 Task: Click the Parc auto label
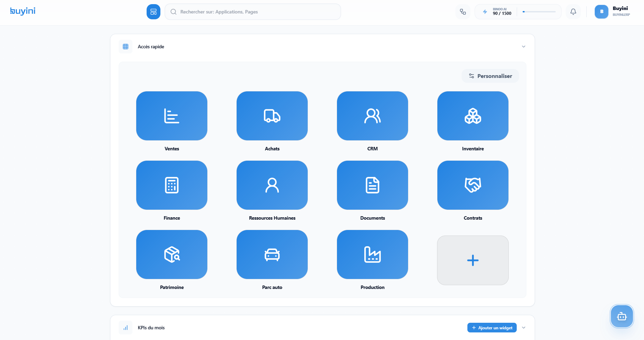272,287
